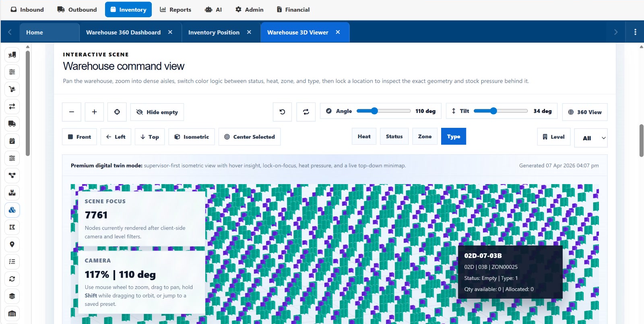The image size is (644, 324).
Task: Click the crosshair recenter button
Action: point(117,112)
